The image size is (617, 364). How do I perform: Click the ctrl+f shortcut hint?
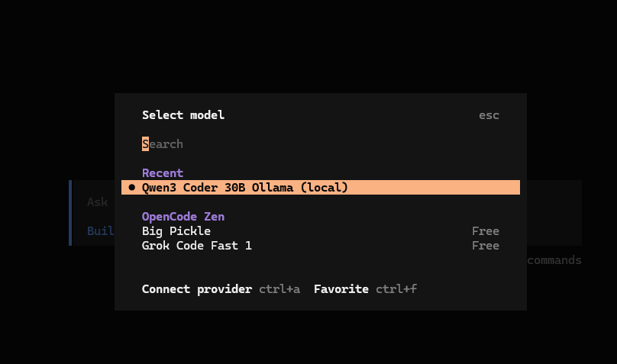pos(396,289)
